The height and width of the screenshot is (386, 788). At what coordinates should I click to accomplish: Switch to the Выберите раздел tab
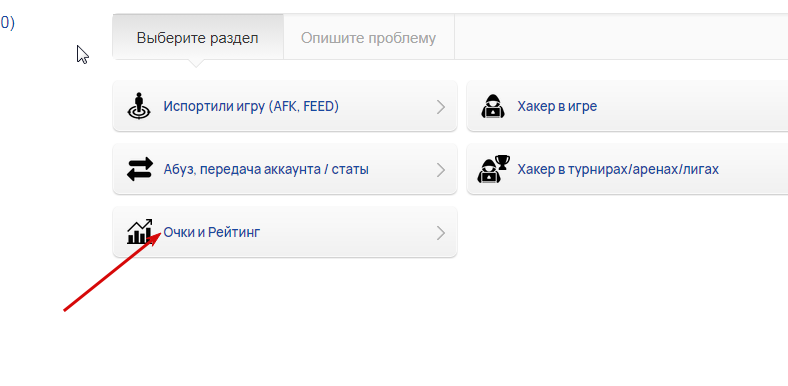pyautogui.click(x=198, y=38)
